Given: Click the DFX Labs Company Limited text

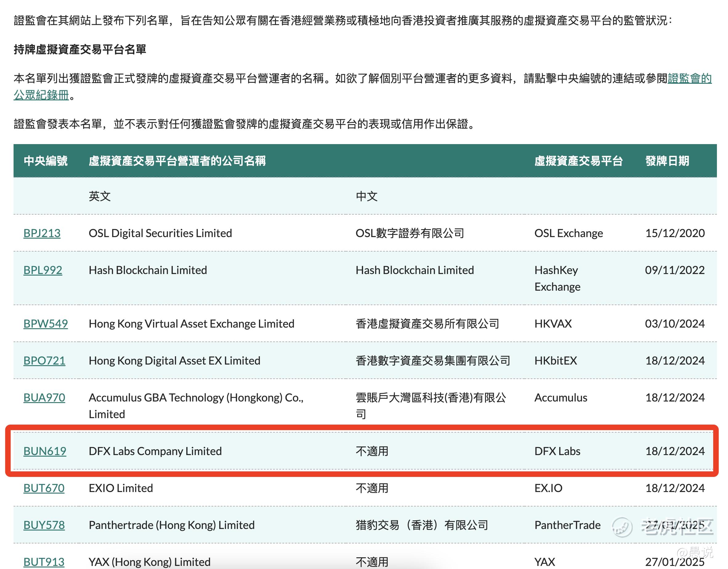Looking at the screenshot, I should pos(155,451).
